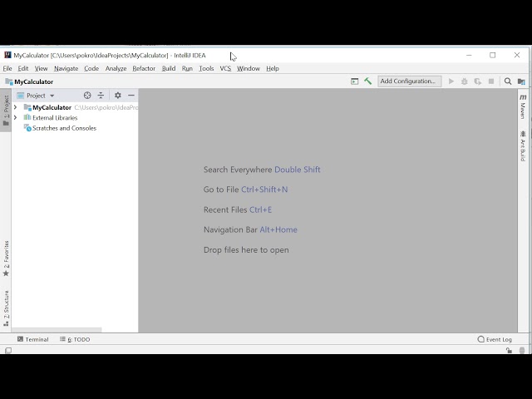
Task: Click the IntelliJ IDEA logo in title bar
Action: (7, 55)
